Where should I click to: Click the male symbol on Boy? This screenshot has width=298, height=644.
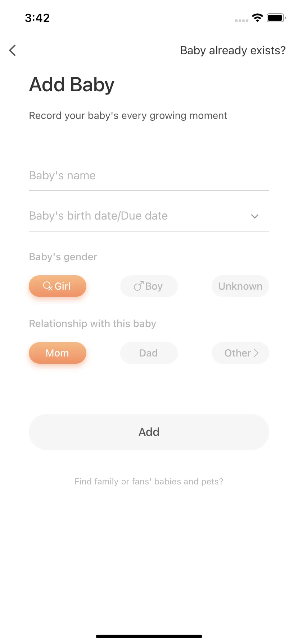pyautogui.click(x=139, y=286)
